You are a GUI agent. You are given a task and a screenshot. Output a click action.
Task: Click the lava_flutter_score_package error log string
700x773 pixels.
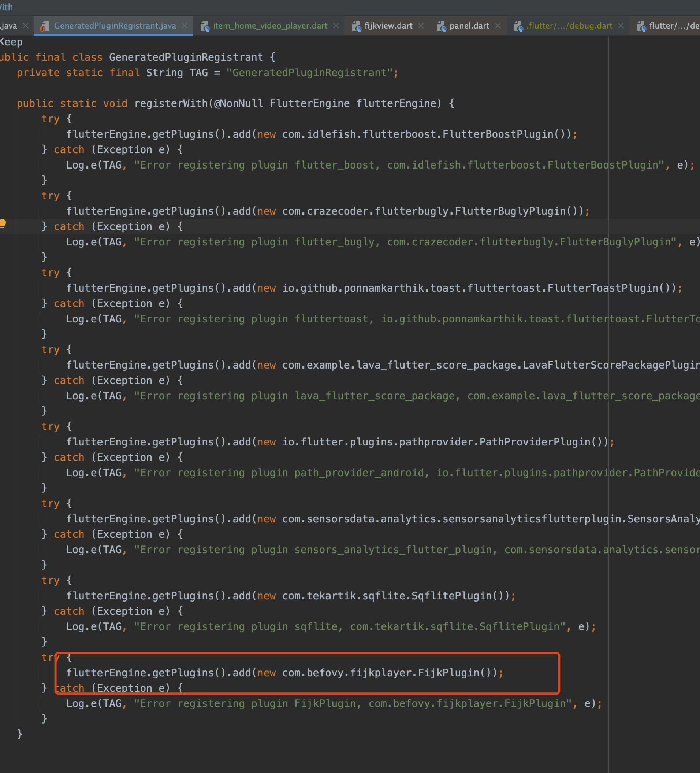[x=417, y=396]
